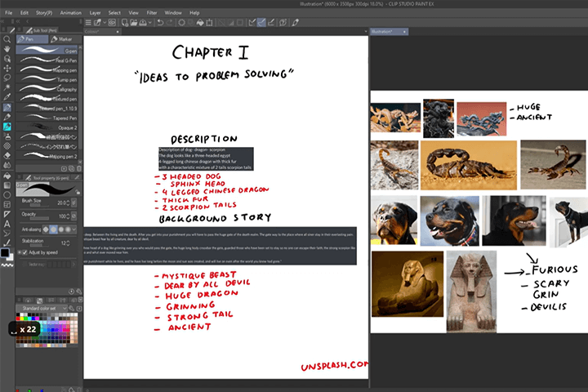Click the Sub Tool panel vertical scrollbar
The image size is (588, 392).
click(x=80, y=105)
